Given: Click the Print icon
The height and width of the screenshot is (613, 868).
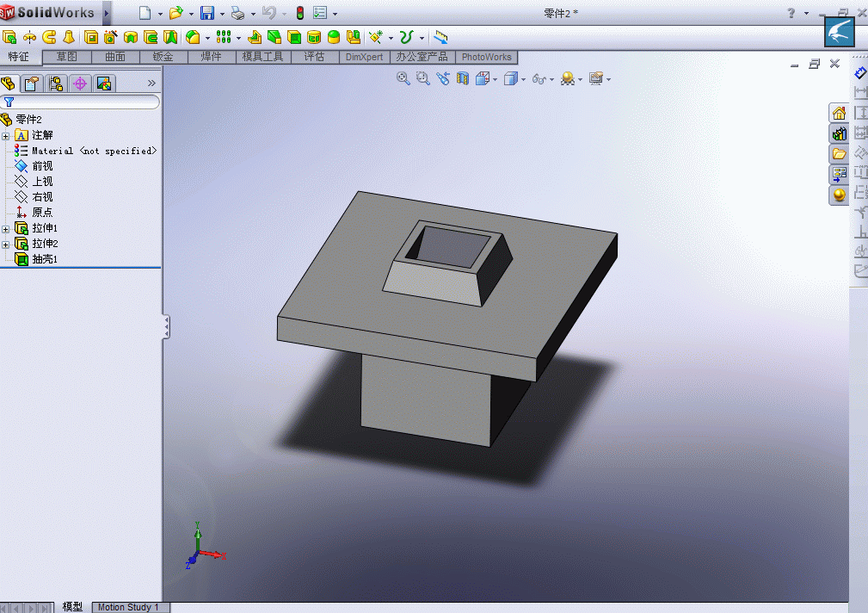Looking at the screenshot, I should tap(238, 13).
